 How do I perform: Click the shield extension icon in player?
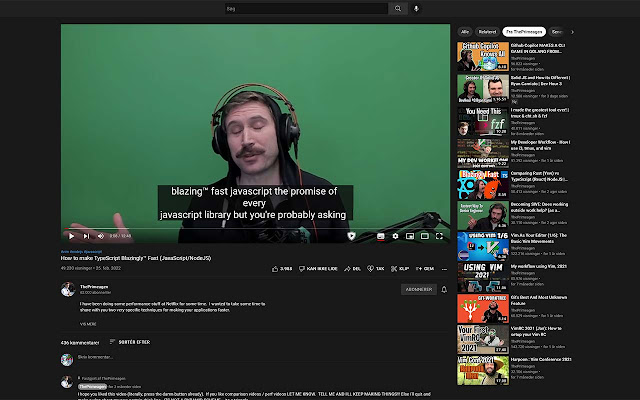click(351, 236)
